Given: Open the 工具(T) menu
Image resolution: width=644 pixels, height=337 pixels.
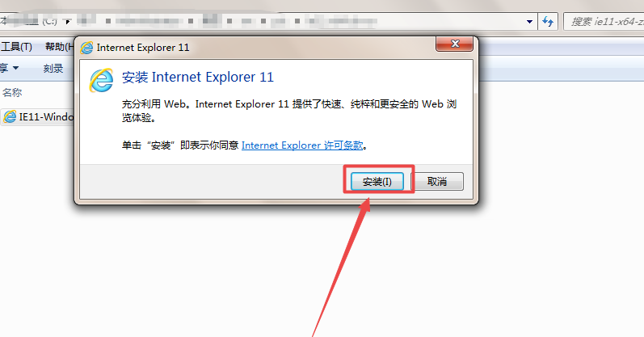Looking at the screenshot, I should [16, 47].
